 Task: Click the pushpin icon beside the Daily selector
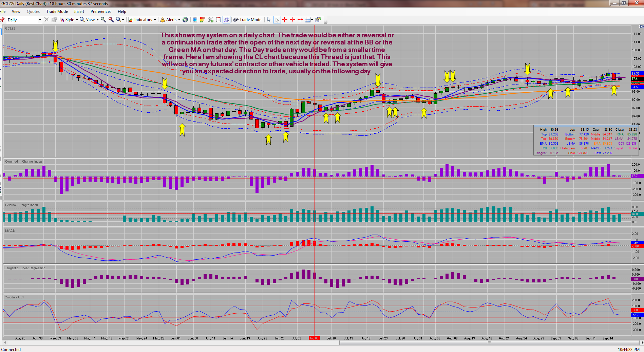click(2, 20)
